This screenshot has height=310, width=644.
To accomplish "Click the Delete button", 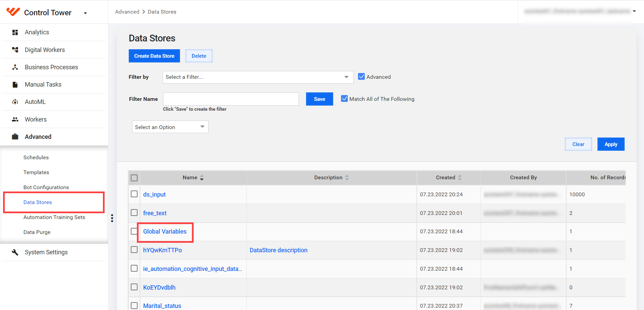I will tap(199, 56).
